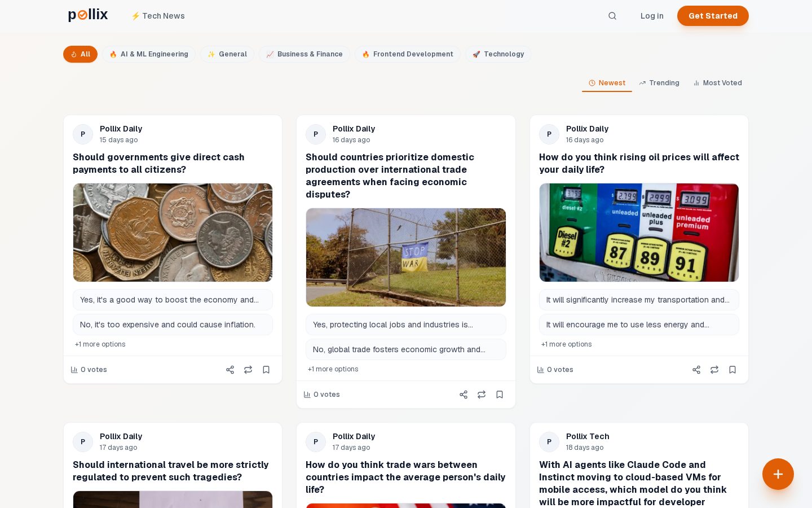Filter by General category
Screen dimensions: 812x508
coord(227,54)
